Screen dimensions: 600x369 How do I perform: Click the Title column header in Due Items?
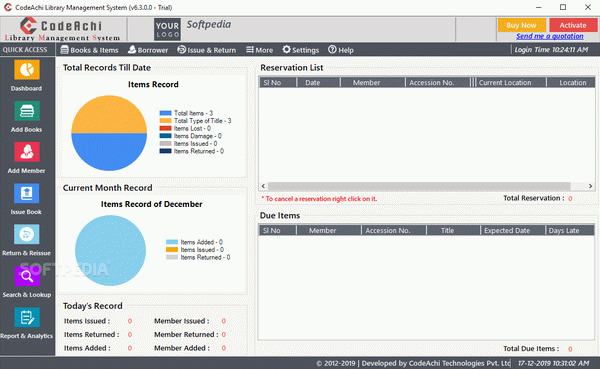(453, 230)
